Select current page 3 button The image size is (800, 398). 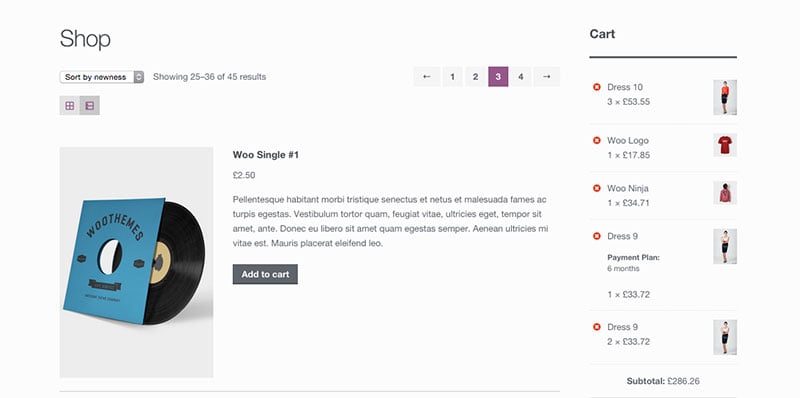[x=498, y=77]
